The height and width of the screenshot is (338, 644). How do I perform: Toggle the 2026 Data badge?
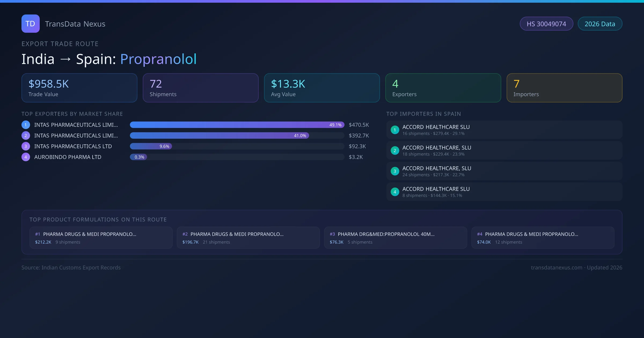600,24
